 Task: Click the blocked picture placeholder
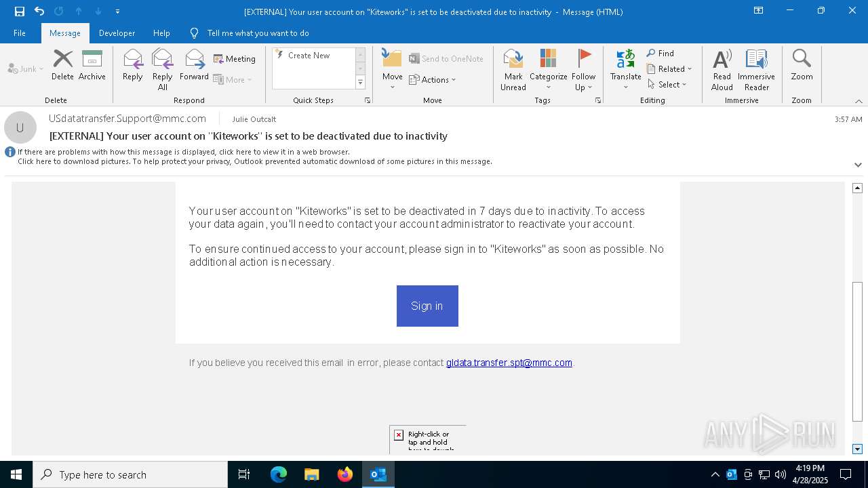427,439
